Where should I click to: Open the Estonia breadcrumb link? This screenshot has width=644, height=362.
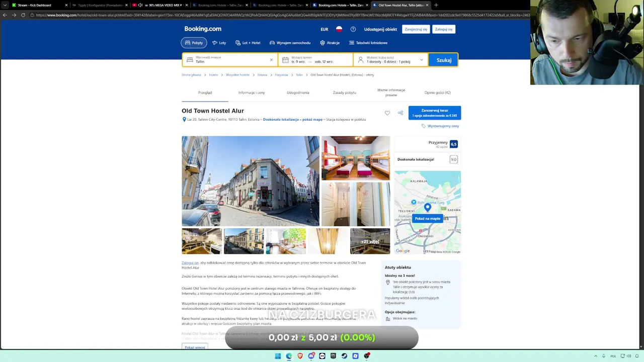click(262, 75)
